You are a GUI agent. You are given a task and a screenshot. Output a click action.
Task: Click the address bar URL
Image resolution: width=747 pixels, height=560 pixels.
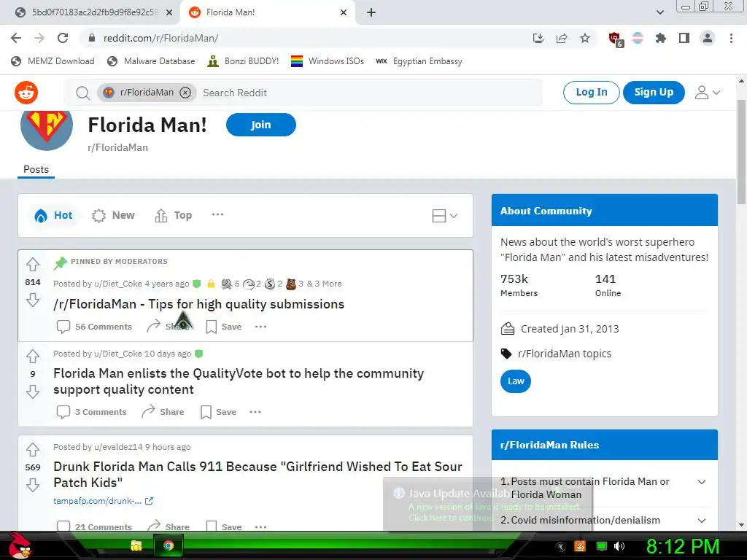pos(161,38)
